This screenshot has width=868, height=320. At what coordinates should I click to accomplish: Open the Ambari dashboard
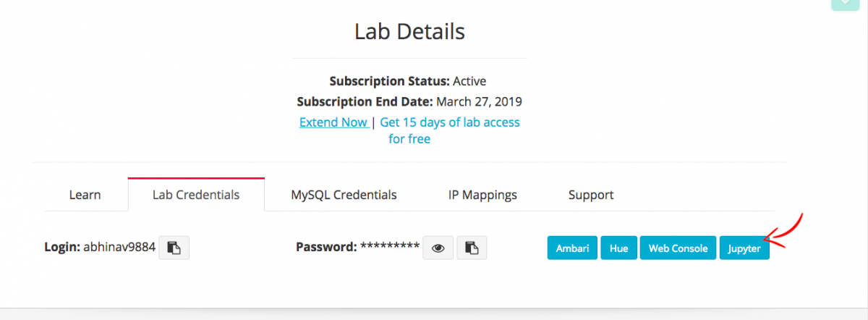click(x=572, y=248)
